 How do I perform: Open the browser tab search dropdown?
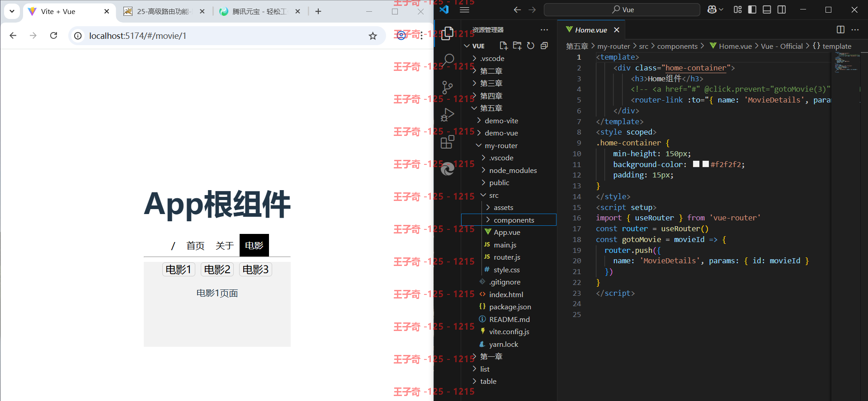point(12,11)
